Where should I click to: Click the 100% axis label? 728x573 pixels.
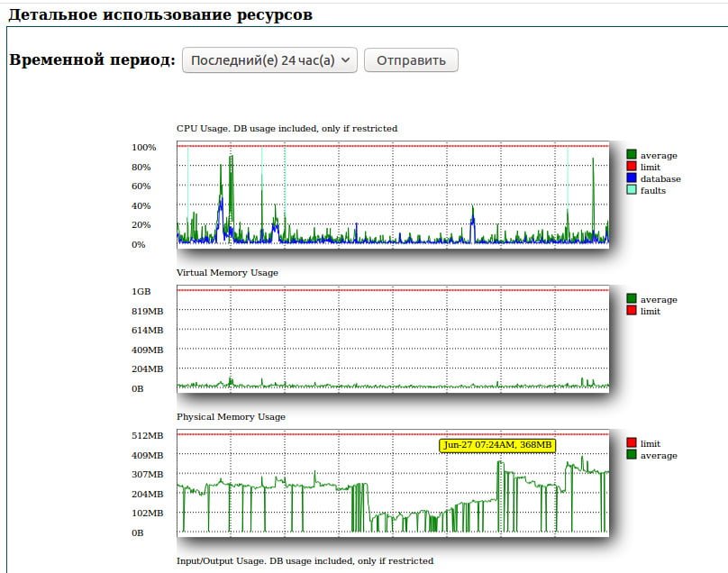144,148
